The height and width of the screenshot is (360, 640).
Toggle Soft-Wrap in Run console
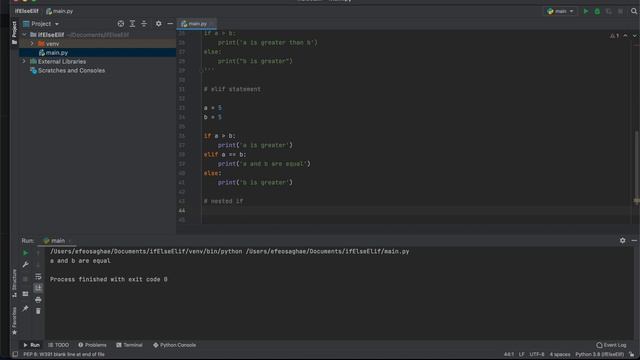(x=38, y=276)
